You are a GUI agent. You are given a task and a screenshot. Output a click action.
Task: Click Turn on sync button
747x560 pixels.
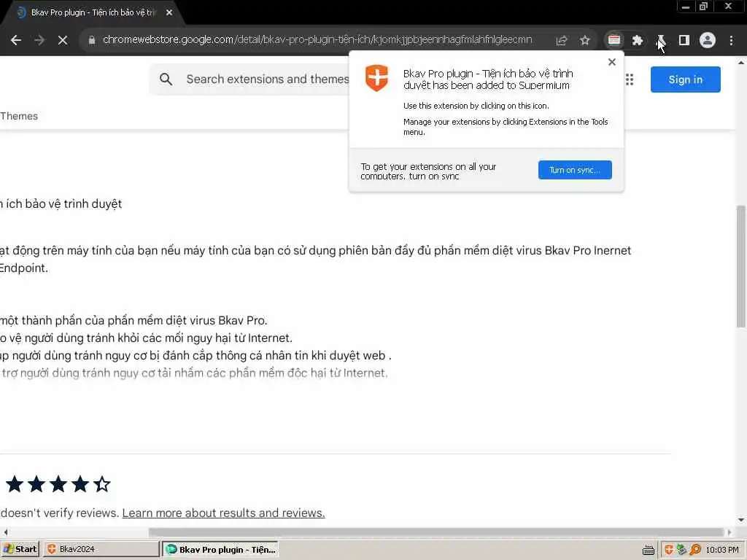[575, 170]
